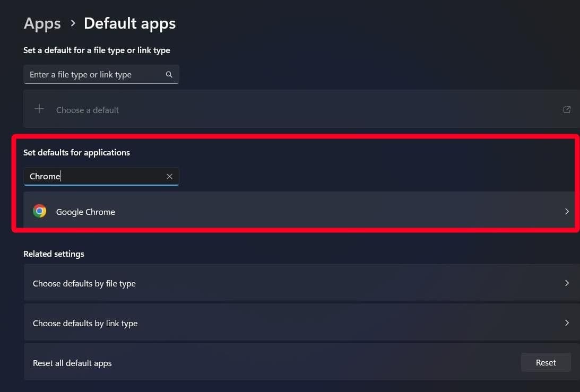The width and height of the screenshot is (580, 392).
Task: Click the chevron on Choose defaults by link type
Action: click(x=566, y=323)
